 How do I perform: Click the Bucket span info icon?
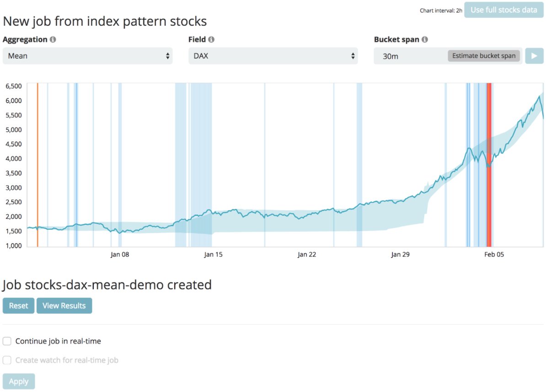click(425, 40)
